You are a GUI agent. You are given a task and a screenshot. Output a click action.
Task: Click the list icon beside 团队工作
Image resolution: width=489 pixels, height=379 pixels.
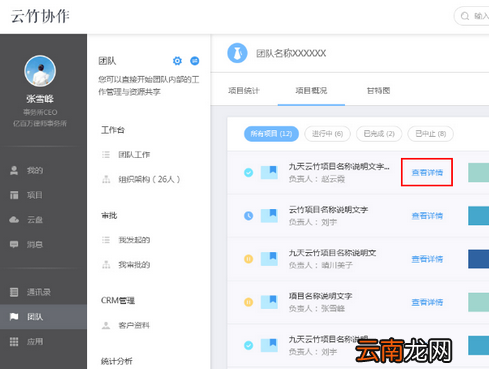(106, 155)
